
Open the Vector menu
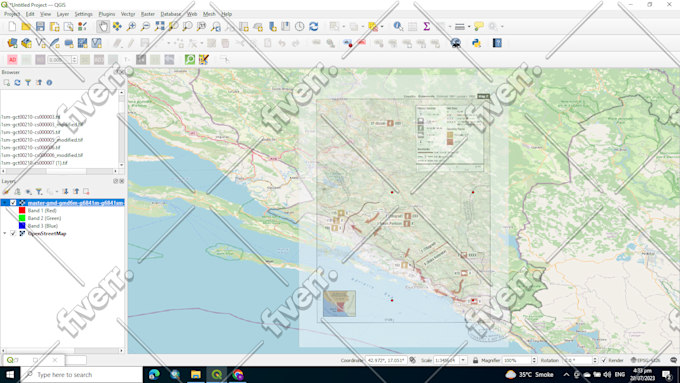pyautogui.click(x=128, y=14)
